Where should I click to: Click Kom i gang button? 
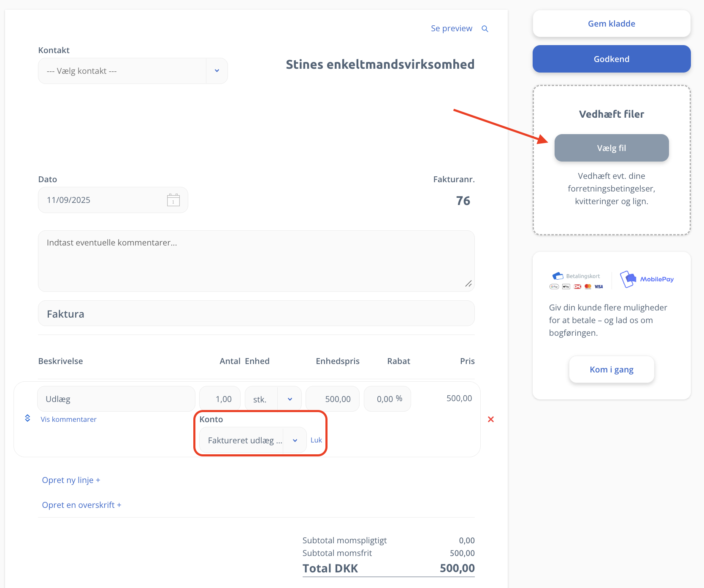tap(612, 370)
